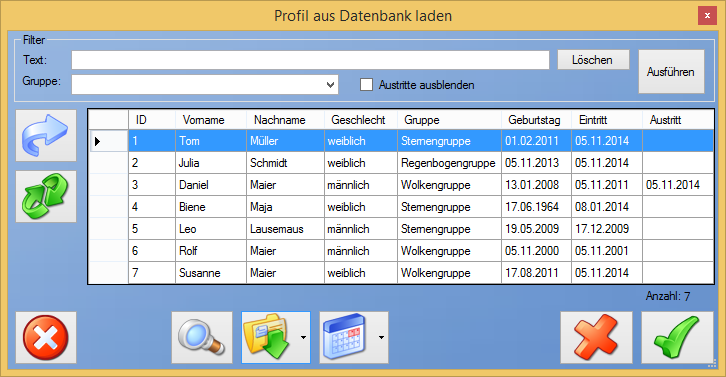Click the blue curved arrow icon
This screenshot has height=377, width=726.
(46, 136)
